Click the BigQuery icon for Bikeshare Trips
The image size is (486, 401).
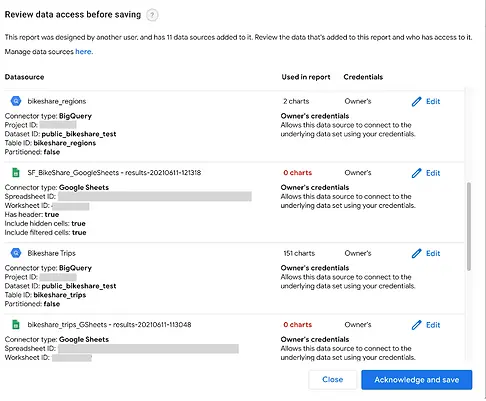point(16,253)
